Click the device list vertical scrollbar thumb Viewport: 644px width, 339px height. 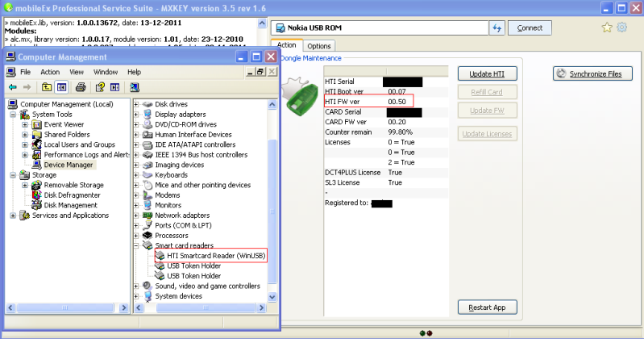pos(272,211)
